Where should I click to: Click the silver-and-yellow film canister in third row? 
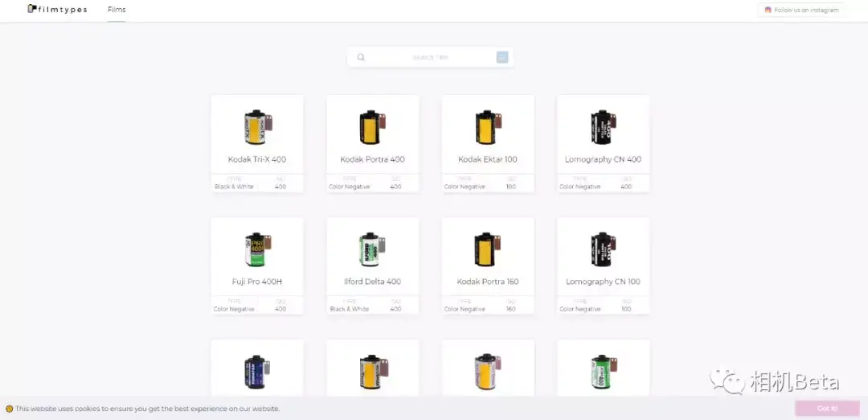(489, 372)
